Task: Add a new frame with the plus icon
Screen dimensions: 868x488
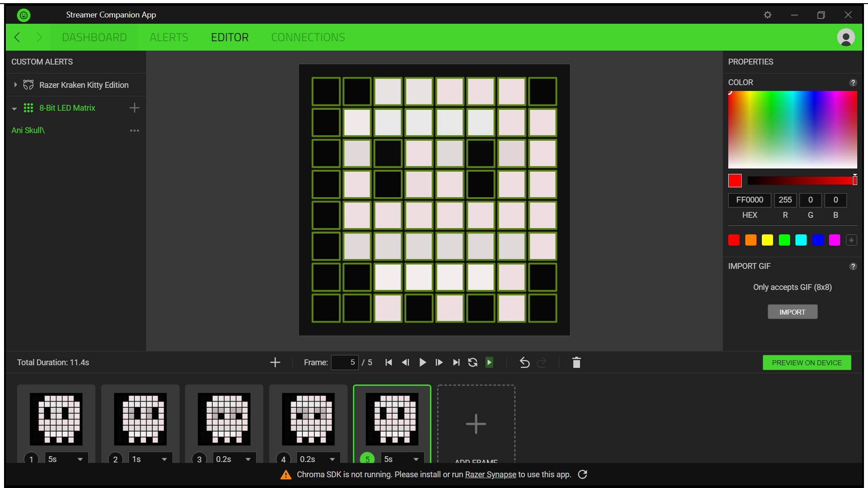Action: [275, 362]
